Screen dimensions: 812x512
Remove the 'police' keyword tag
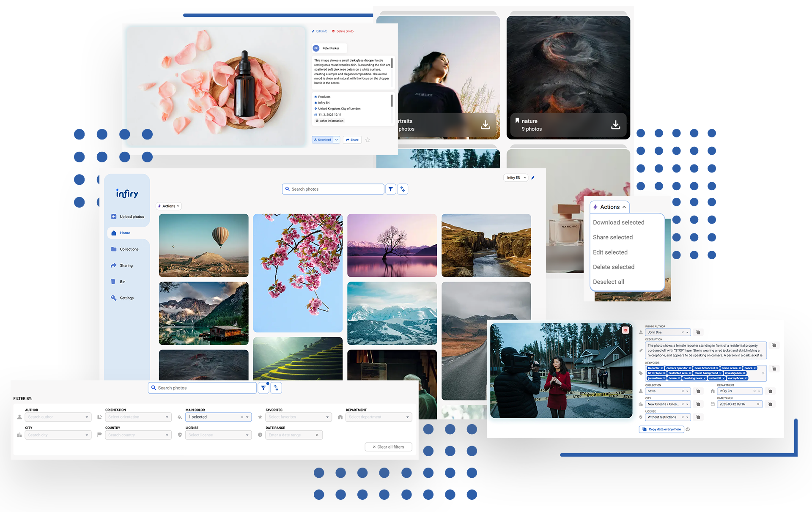[x=754, y=368]
